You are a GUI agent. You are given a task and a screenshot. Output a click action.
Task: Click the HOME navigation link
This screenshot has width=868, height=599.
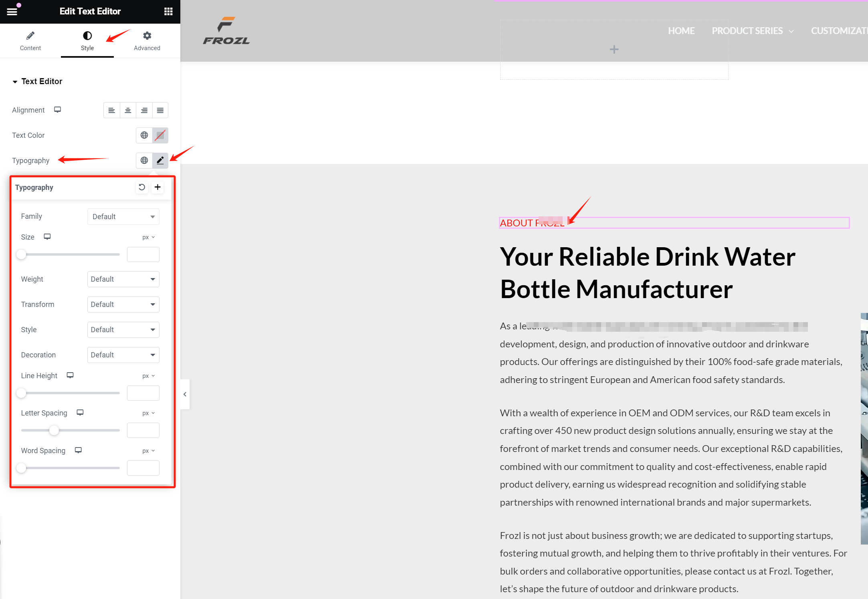point(681,31)
